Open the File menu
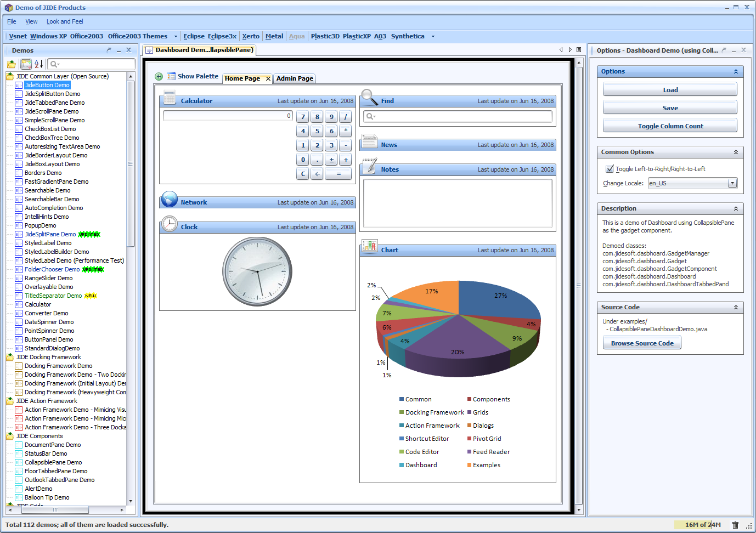The image size is (756, 533). coord(12,21)
